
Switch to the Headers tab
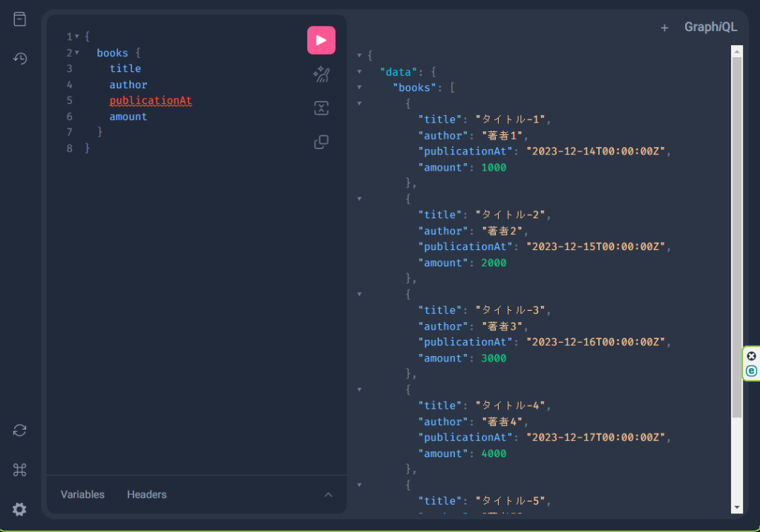point(146,494)
